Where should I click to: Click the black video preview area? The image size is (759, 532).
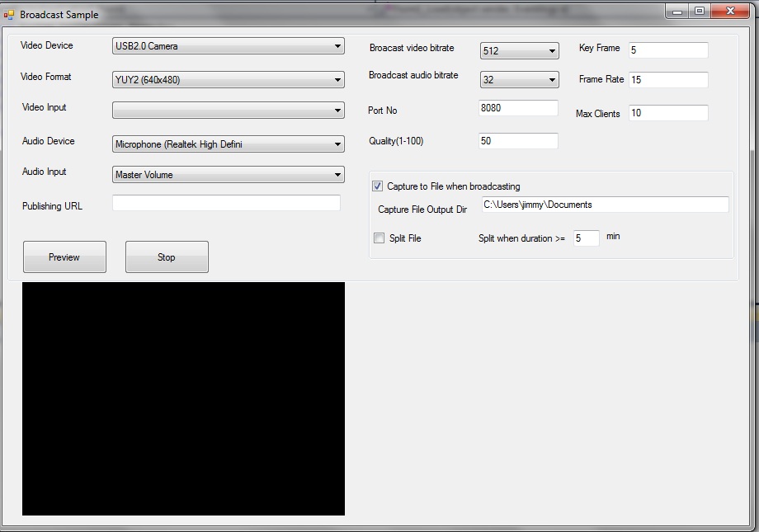[x=183, y=398]
